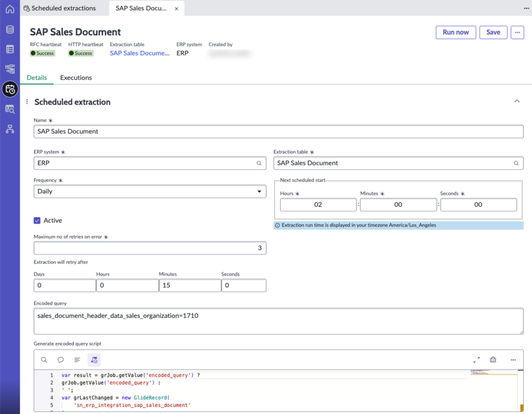Click lookup icon in Extraction table field
Viewport: 532px width, 414px height.
tap(516, 163)
